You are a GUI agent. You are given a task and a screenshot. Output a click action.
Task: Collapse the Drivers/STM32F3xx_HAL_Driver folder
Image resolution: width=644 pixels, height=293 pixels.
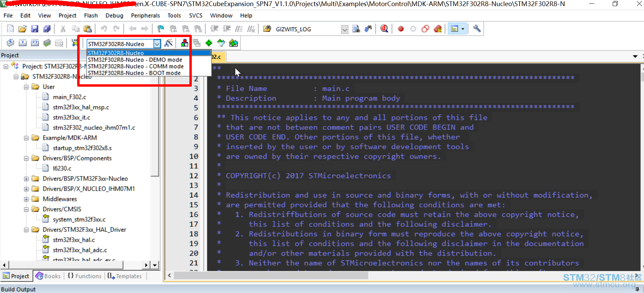click(x=26, y=230)
